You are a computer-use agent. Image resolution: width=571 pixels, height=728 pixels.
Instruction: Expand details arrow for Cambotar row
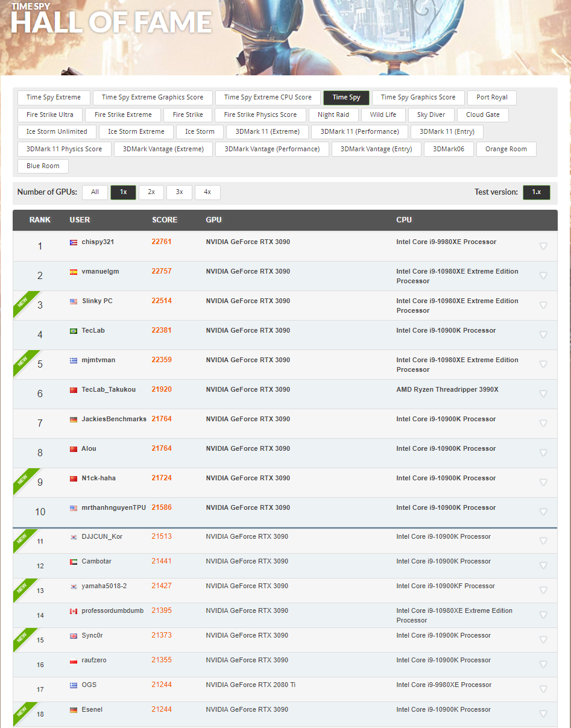click(x=543, y=565)
